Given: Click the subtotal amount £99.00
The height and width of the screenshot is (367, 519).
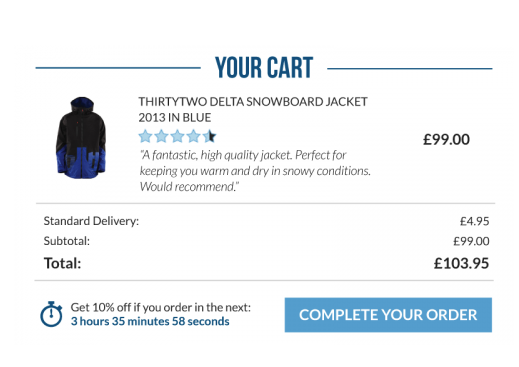Looking at the screenshot, I should point(471,241).
